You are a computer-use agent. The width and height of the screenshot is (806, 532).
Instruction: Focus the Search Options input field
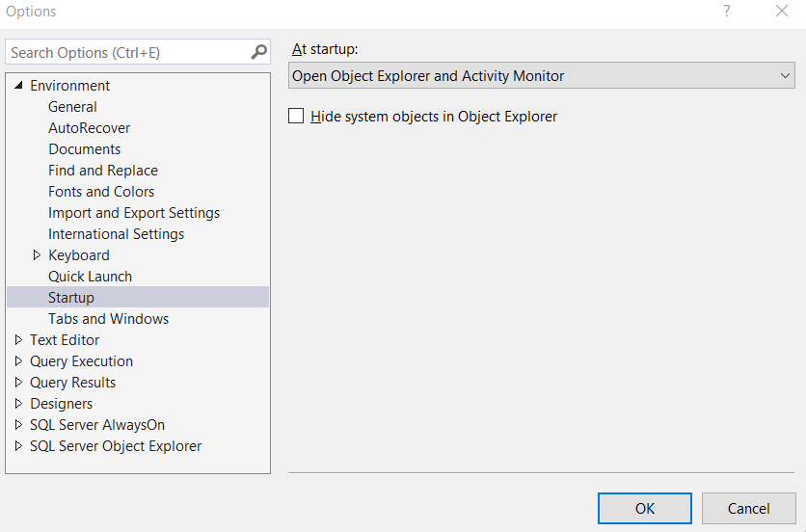pos(127,52)
